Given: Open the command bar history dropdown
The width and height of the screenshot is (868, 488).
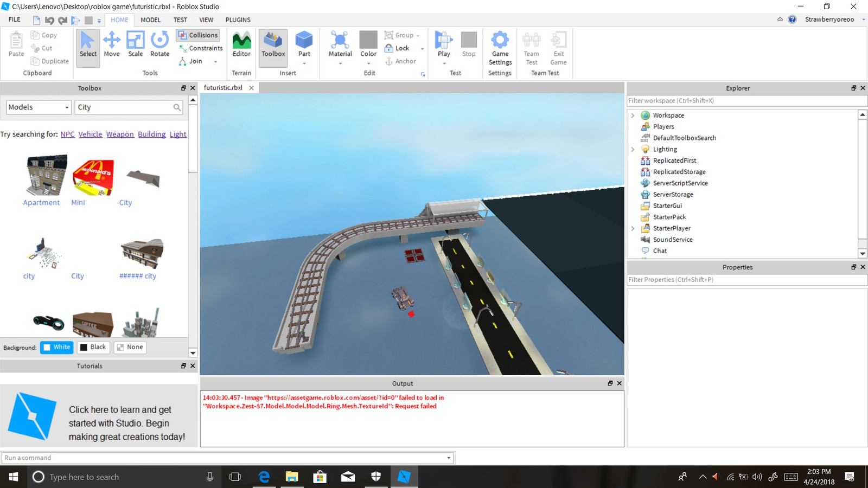Looking at the screenshot, I should (x=449, y=458).
